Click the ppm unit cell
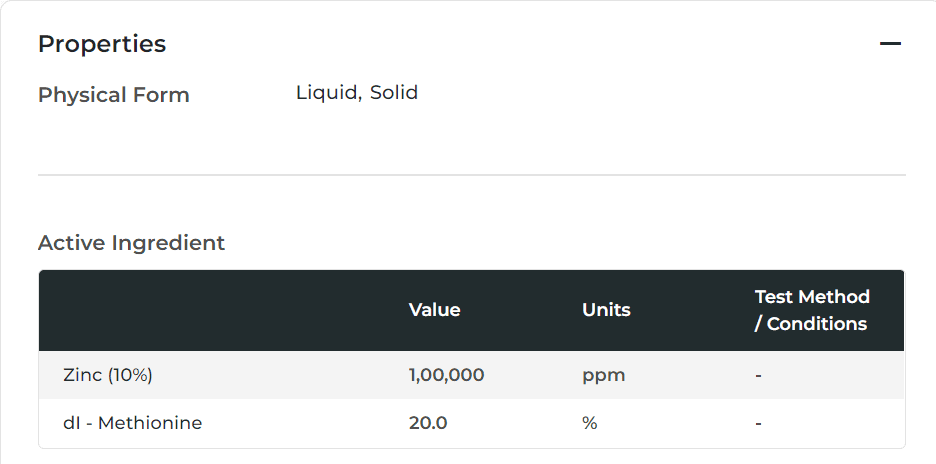The height and width of the screenshot is (464, 936). tap(603, 375)
